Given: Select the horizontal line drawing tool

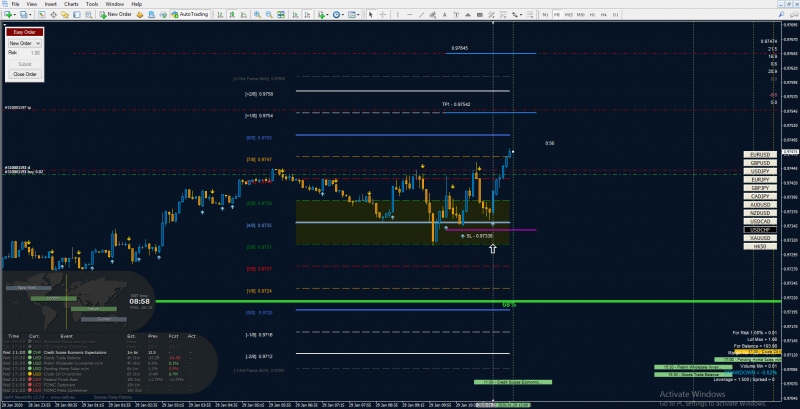Looking at the screenshot, I should [410, 15].
